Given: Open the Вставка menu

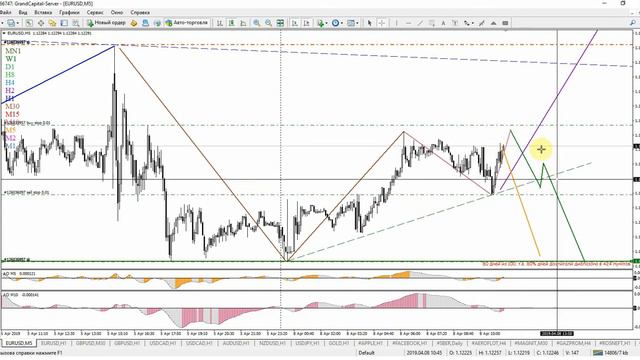Looking at the screenshot, I should click(x=43, y=13).
